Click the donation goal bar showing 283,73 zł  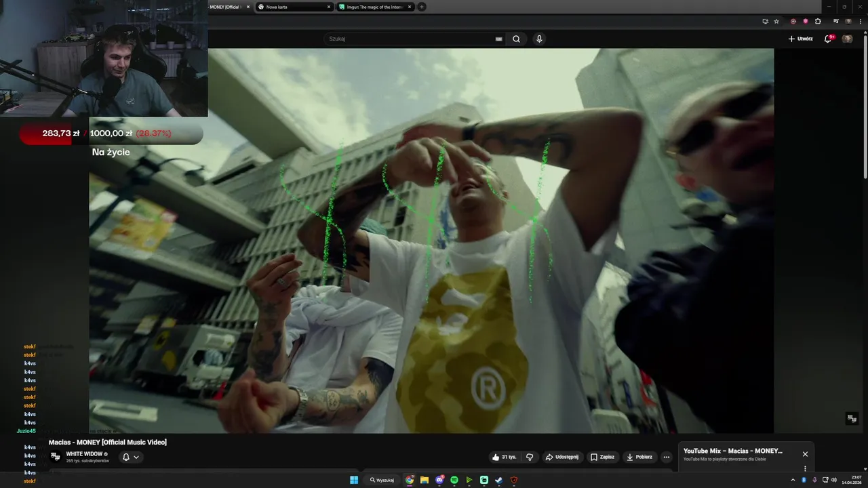pyautogui.click(x=111, y=134)
